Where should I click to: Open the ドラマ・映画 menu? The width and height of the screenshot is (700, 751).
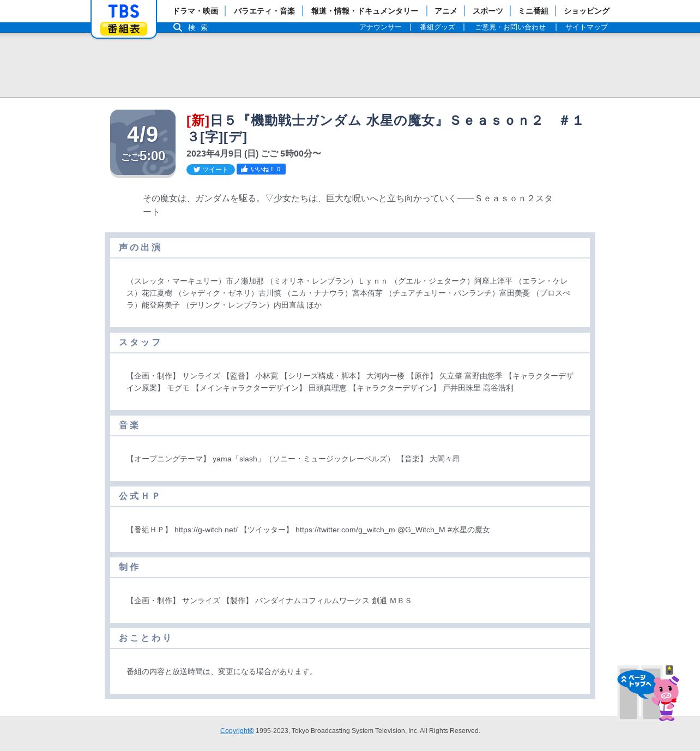(196, 11)
